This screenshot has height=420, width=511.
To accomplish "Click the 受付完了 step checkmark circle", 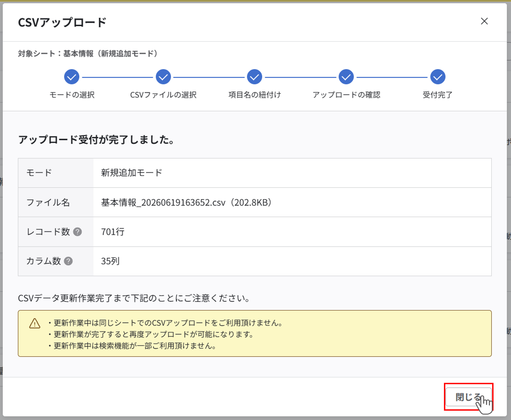I will pyautogui.click(x=438, y=77).
